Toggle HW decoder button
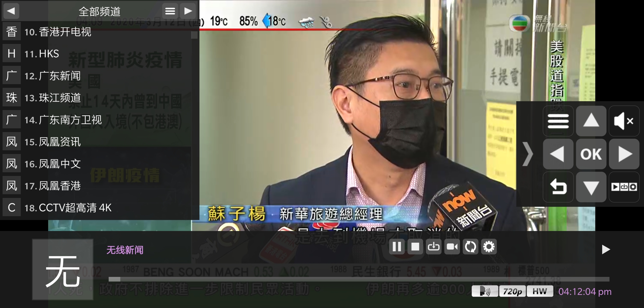644x308 pixels. [540, 291]
